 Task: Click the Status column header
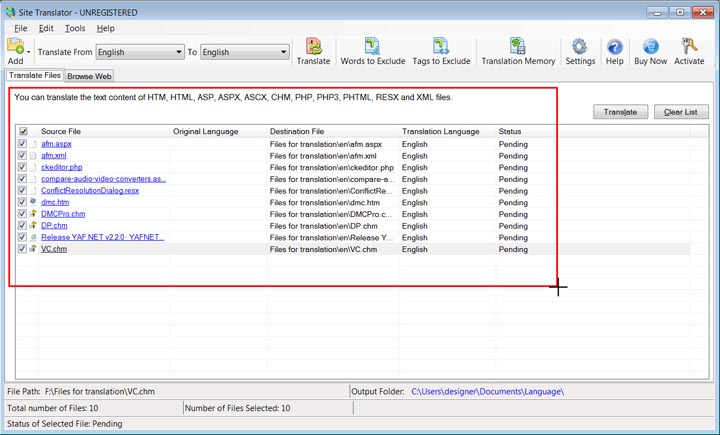tap(510, 132)
